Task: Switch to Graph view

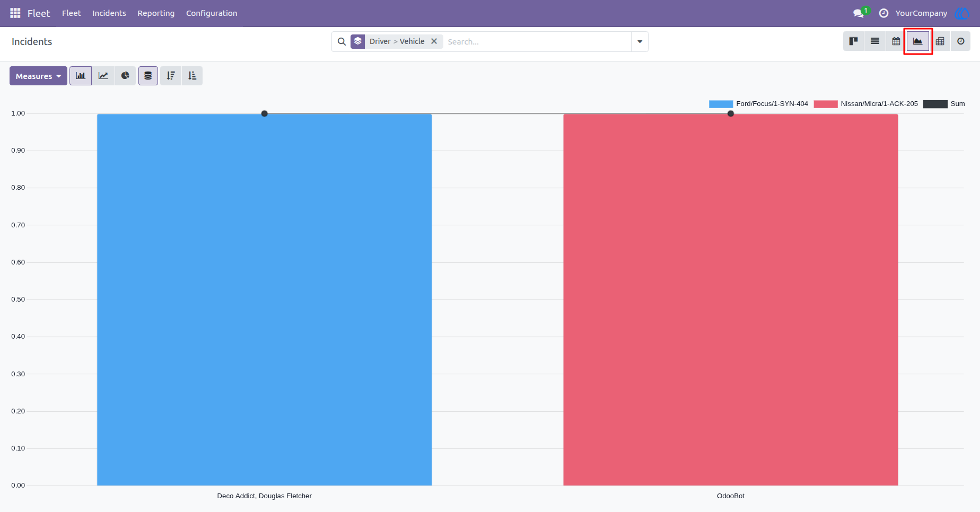Action: click(x=918, y=41)
